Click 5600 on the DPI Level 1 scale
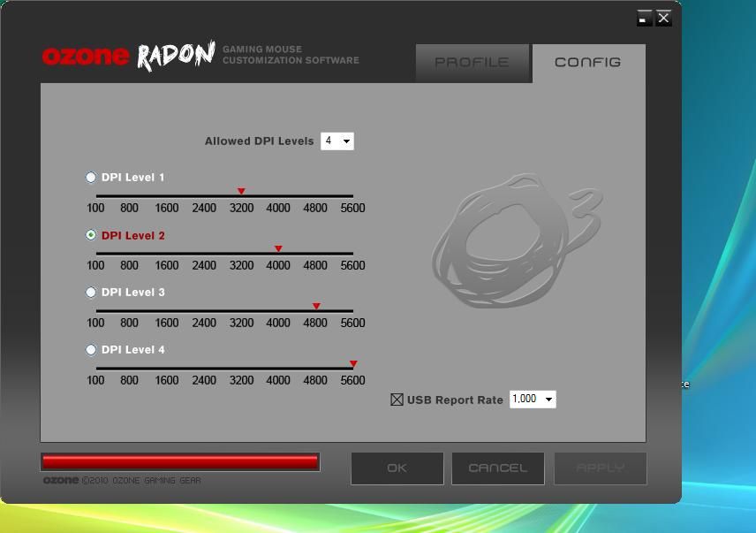 click(352, 208)
